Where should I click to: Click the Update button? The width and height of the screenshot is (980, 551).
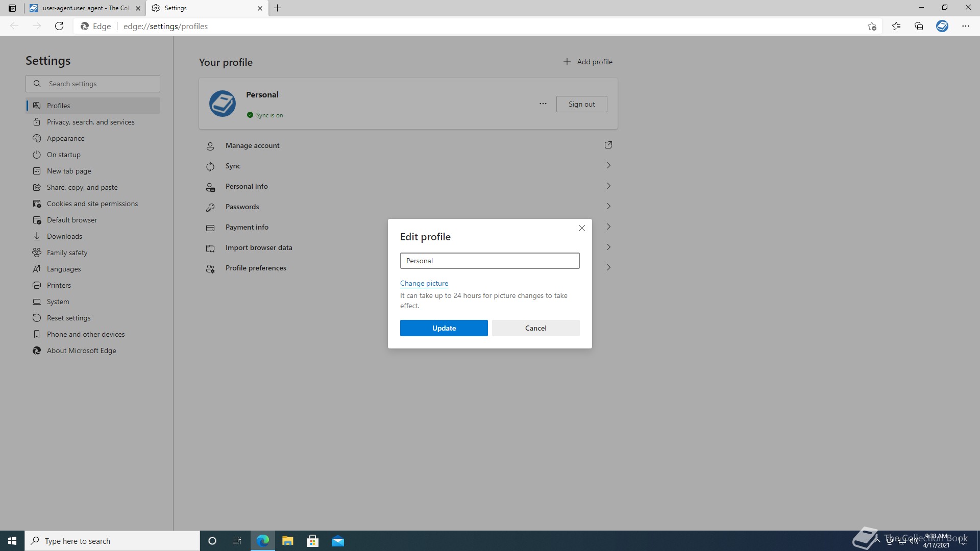coord(444,328)
